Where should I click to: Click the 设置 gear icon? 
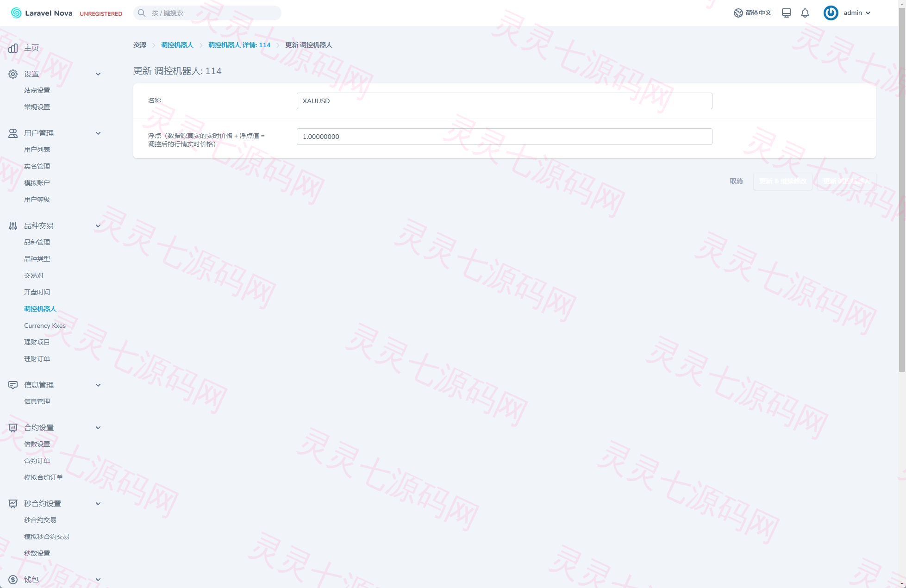13,74
